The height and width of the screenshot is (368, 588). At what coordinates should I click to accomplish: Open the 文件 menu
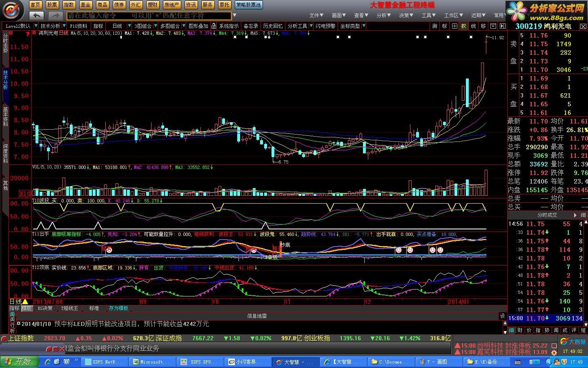[316, 16]
